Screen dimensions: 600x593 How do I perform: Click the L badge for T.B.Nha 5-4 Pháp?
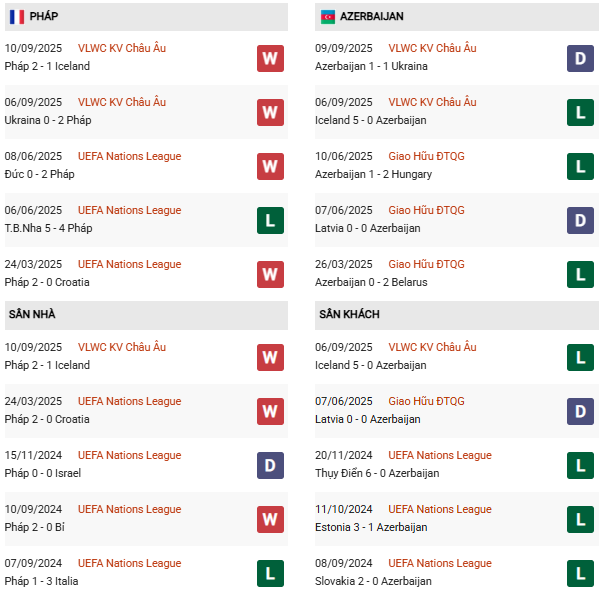[270, 220]
